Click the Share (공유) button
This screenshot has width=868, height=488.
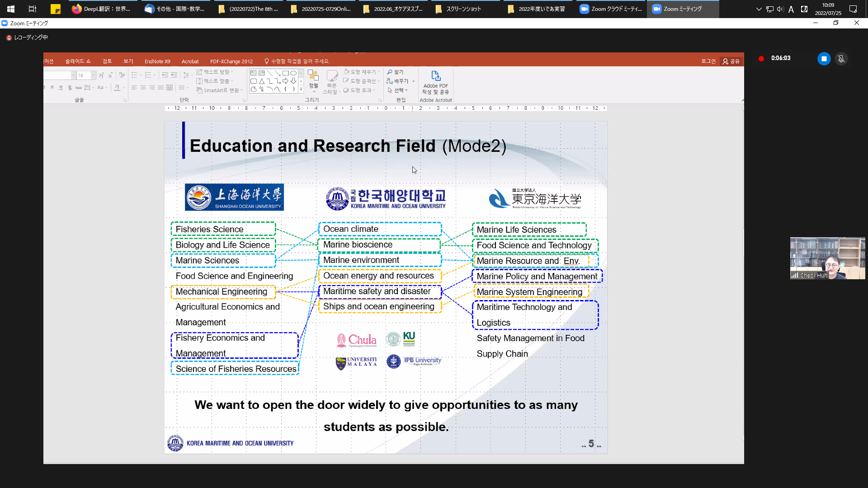click(x=731, y=61)
